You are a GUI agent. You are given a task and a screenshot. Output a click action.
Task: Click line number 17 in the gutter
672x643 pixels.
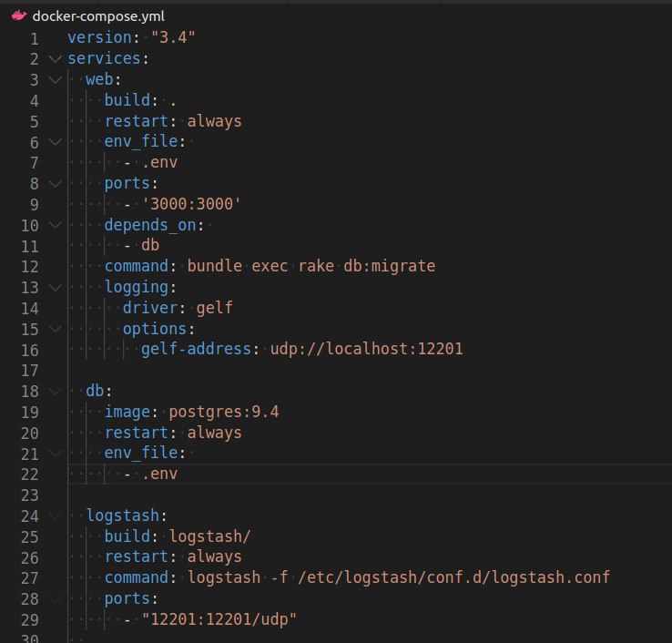pos(30,371)
